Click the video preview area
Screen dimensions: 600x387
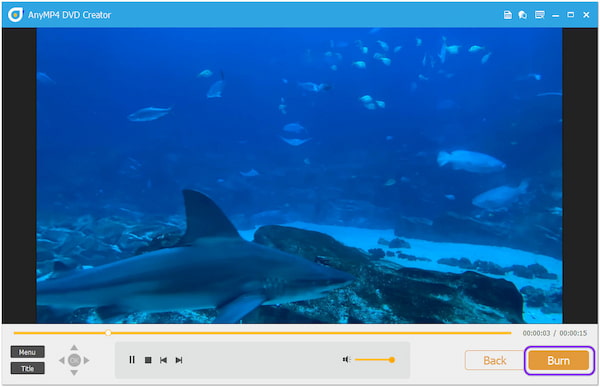point(299,176)
